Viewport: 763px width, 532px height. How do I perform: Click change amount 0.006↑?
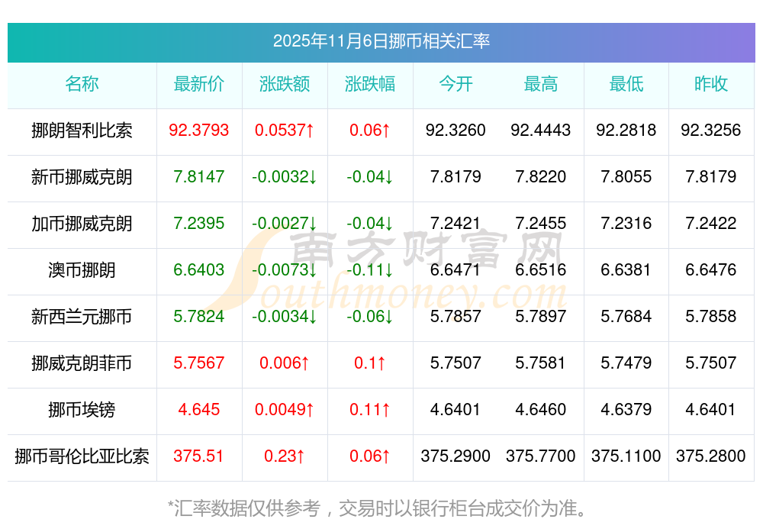[x=284, y=363]
